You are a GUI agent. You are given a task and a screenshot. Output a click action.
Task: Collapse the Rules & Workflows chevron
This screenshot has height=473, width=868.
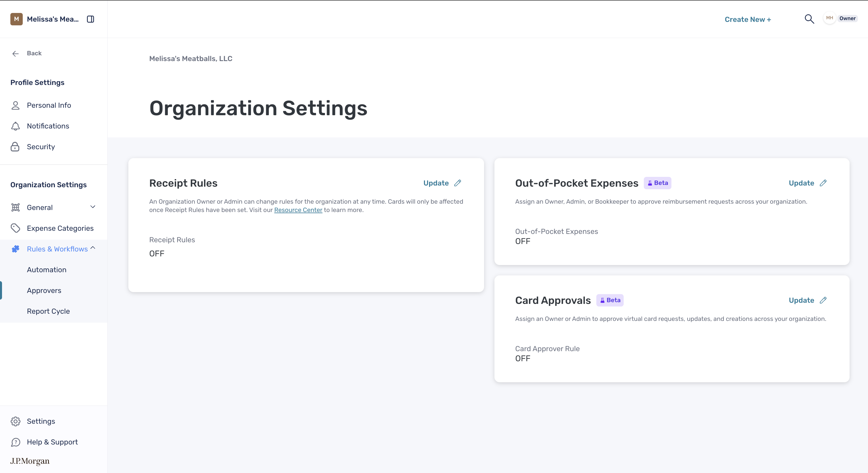pyautogui.click(x=93, y=248)
